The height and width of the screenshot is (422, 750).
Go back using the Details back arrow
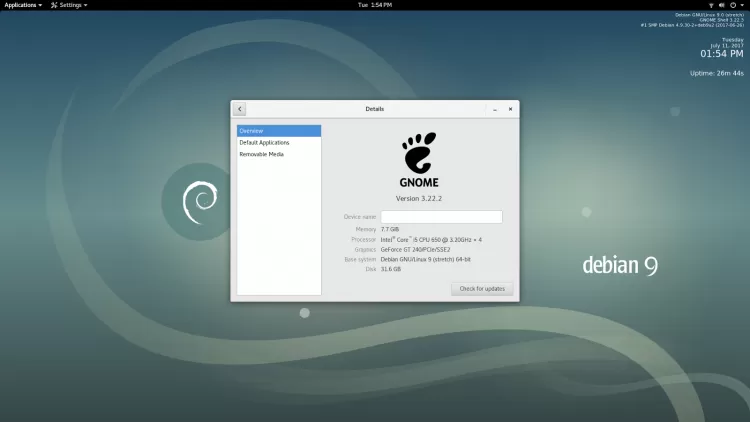(240, 109)
